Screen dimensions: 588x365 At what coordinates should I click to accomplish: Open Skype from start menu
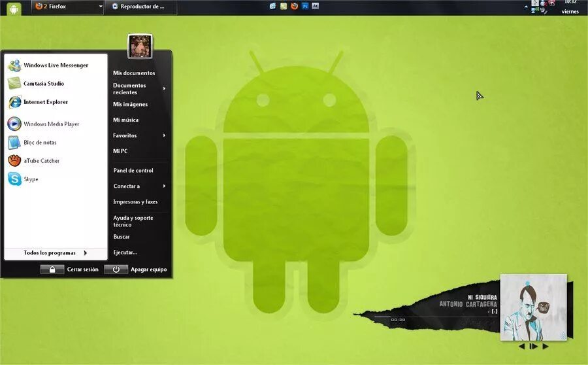(x=56, y=179)
